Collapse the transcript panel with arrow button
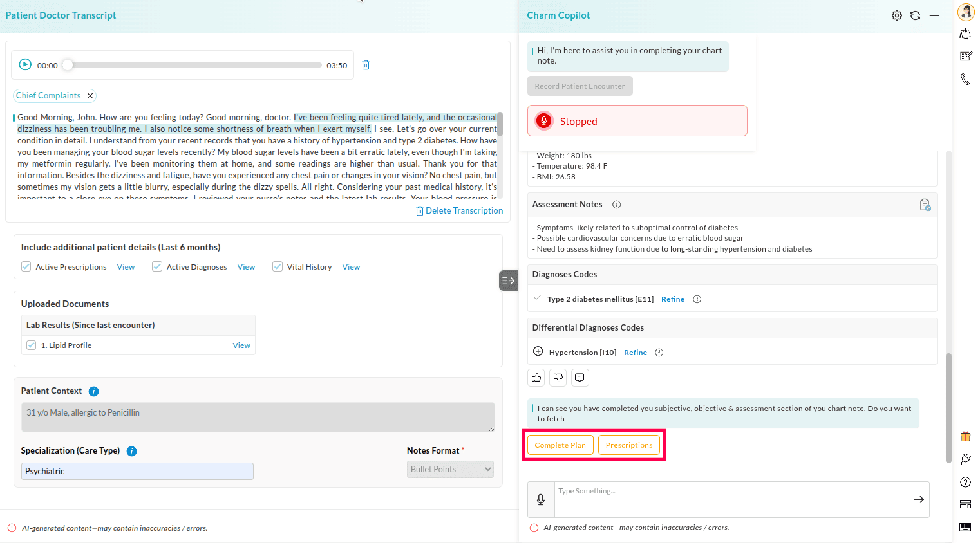 tap(509, 281)
